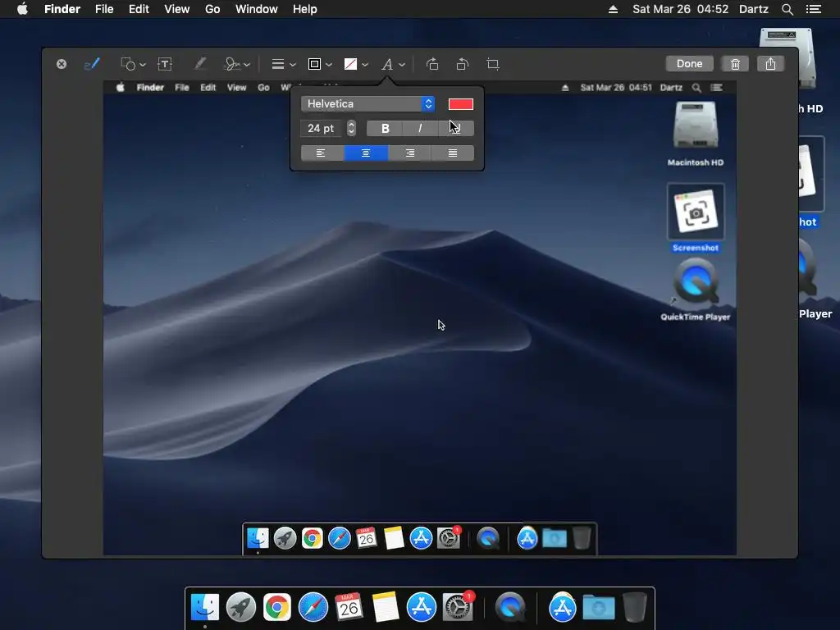Screen dimensions: 840x630
Task: Toggle the Text Style popover button
Action: pos(393,64)
